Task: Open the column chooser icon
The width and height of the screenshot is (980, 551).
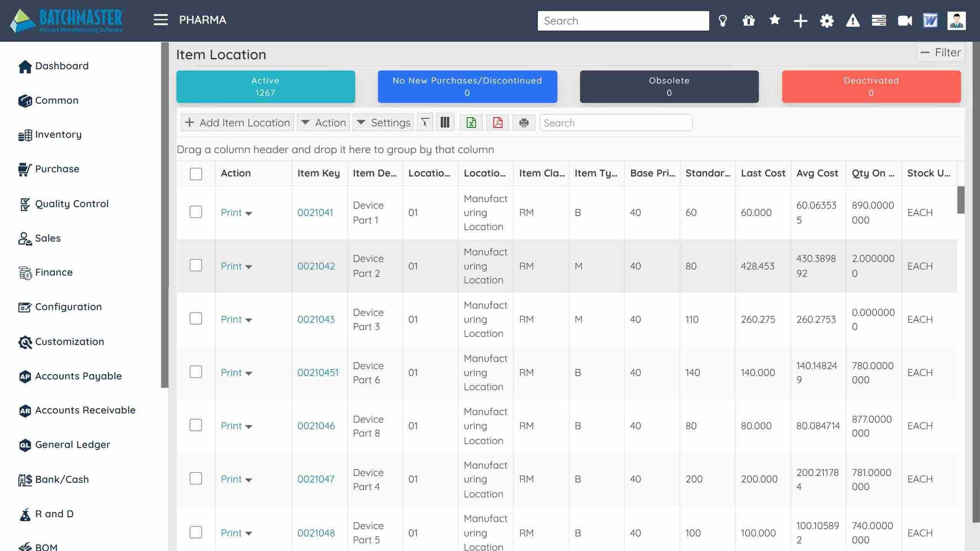Action: (445, 123)
